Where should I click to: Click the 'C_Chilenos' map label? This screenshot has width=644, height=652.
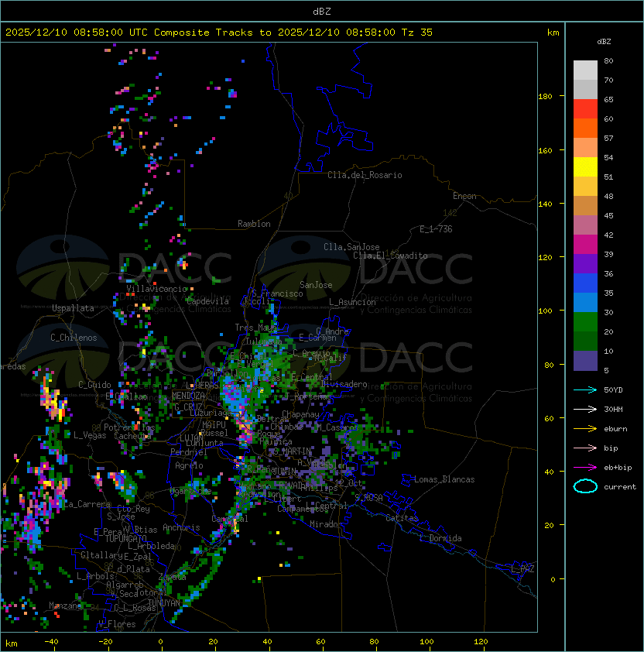click(74, 338)
